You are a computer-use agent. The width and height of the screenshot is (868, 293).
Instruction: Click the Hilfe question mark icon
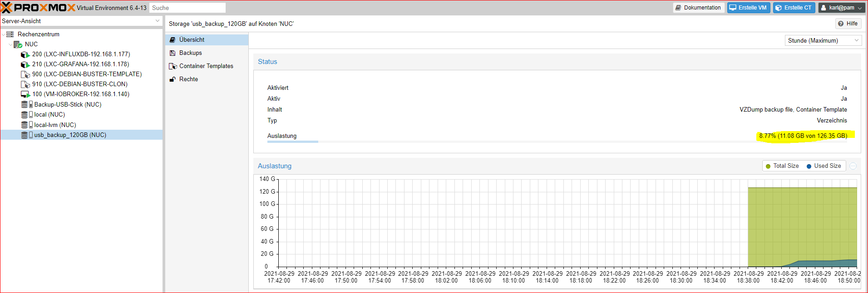pos(841,24)
